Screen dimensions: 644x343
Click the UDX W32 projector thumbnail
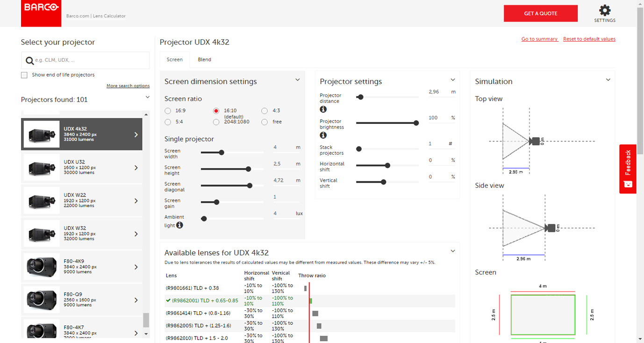tap(41, 234)
